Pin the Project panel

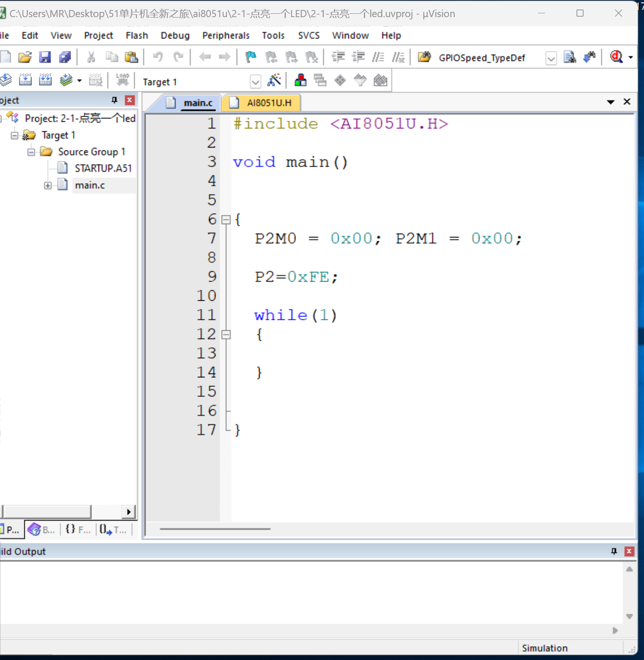click(114, 100)
